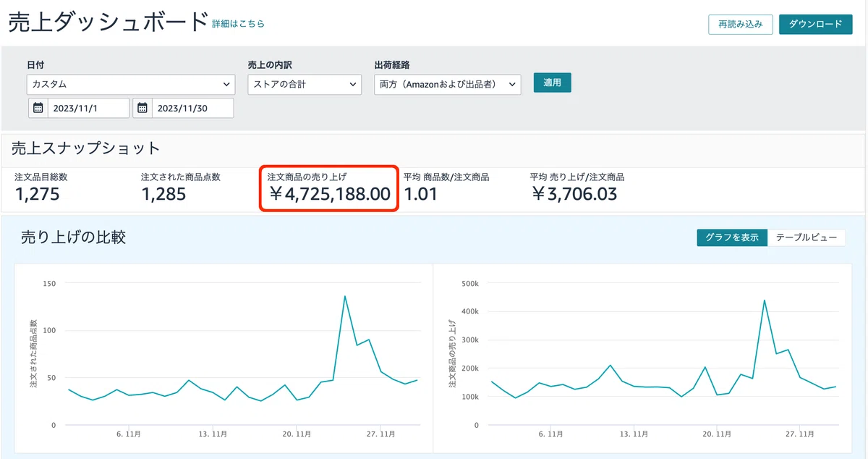Open the 詳細はこちら link
The width and height of the screenshot is (868, 459).
pyautogui.click(x=238, y=24)
